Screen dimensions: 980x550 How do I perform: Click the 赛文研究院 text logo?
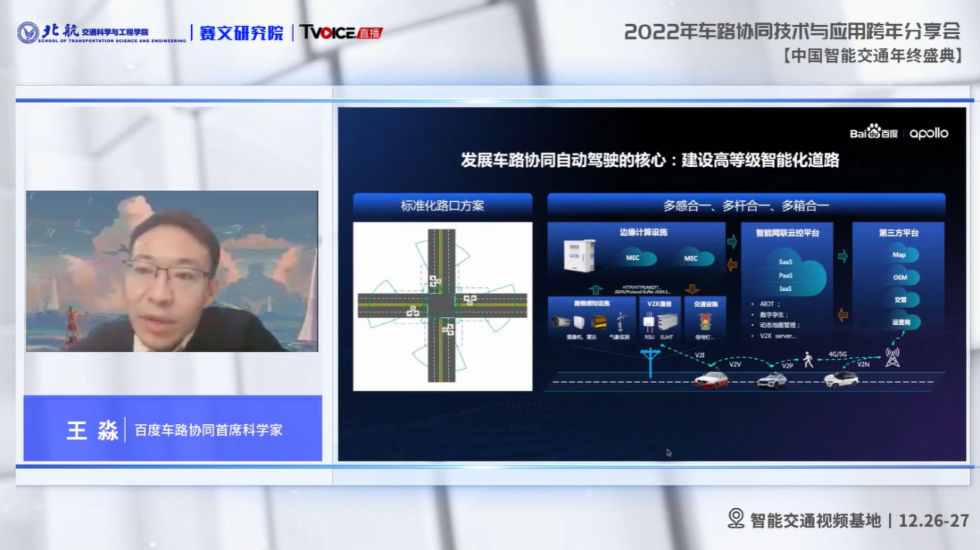tap(241, 33)
